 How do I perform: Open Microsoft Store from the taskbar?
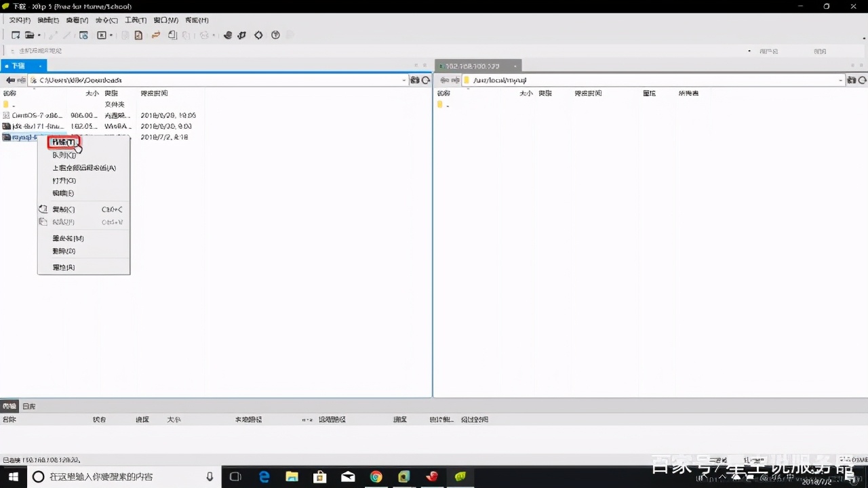(320, 476)
